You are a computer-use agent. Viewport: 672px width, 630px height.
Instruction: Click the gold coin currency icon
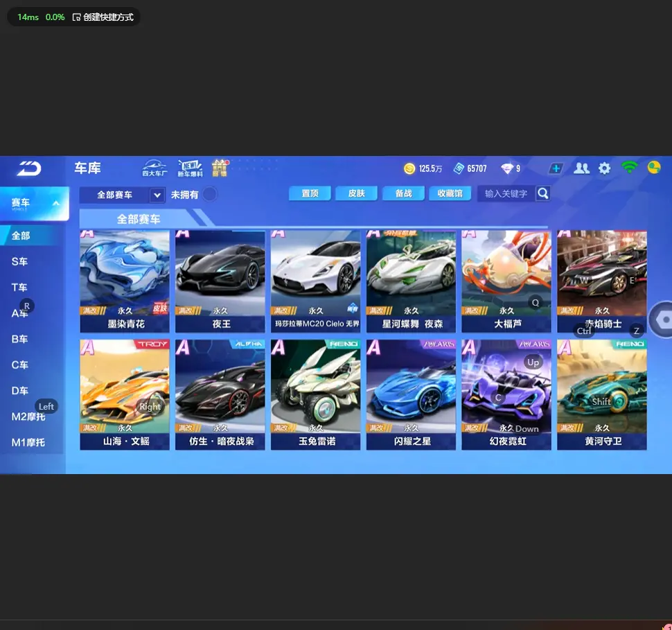click(409, 168)
